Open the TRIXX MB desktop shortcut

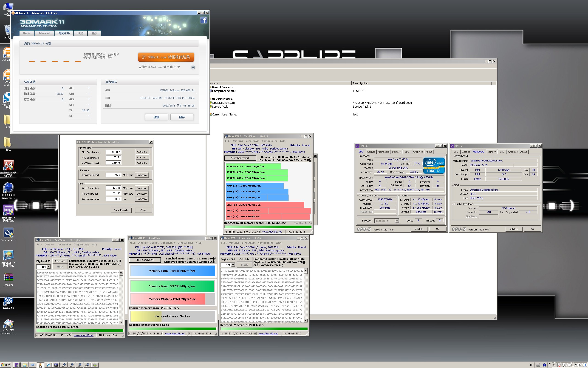pos(8,302)
